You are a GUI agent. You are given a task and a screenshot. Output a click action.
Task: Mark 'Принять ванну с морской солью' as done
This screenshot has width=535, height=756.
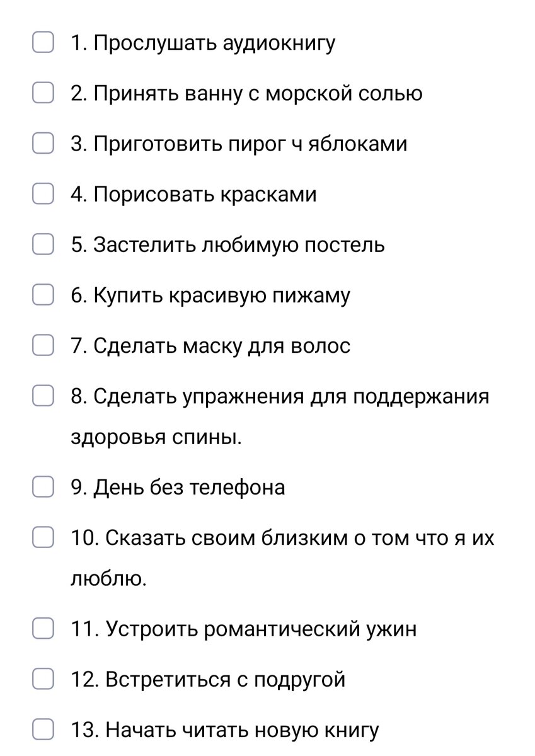click(x=43, y=93)
